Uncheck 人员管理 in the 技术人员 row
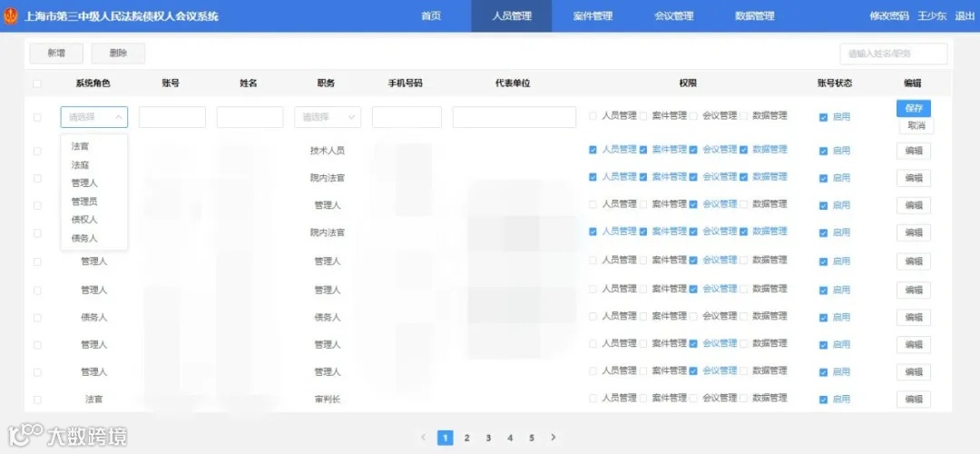Image resolution: width=980 pixels, height=454 pixels. (x=593, y=150)
